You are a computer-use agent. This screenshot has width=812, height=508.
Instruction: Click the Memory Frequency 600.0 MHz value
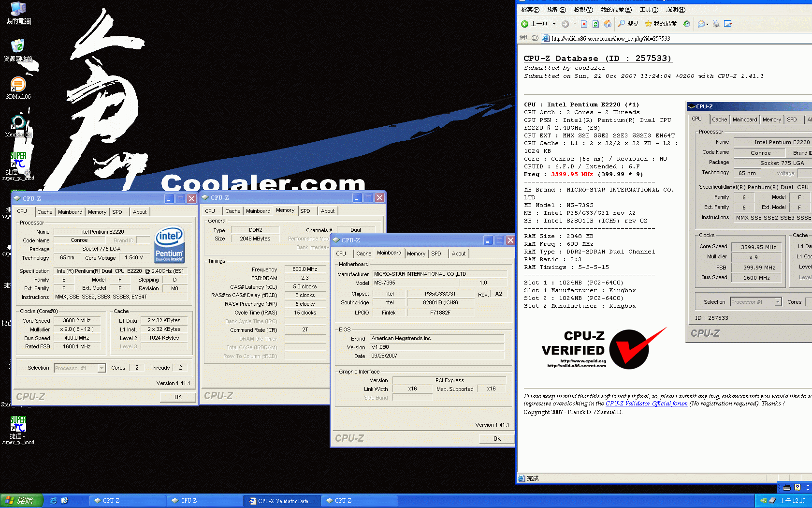click(305, 269)
